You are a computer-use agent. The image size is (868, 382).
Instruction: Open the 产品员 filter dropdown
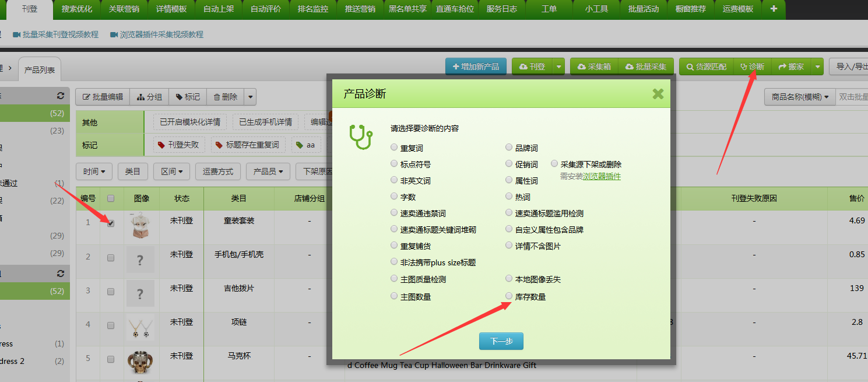click(268, 171)
